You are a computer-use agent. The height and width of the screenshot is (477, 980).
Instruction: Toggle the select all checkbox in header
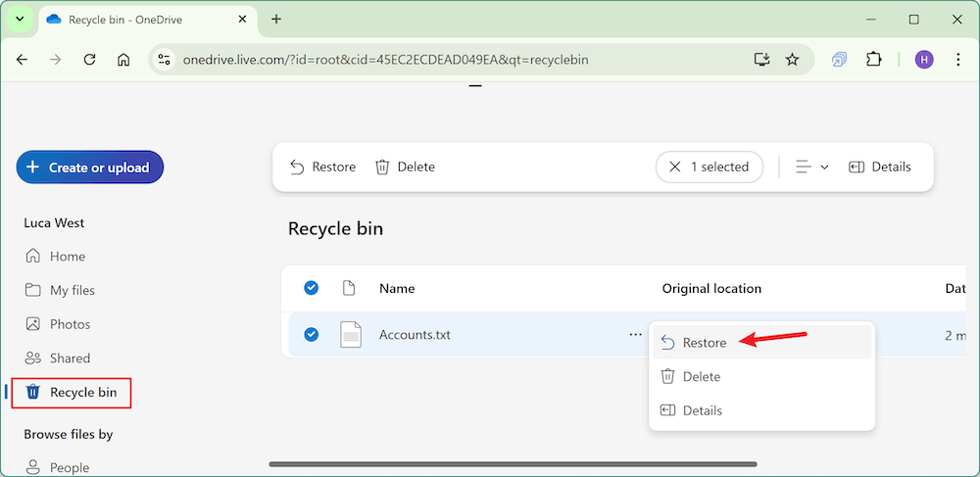(x=312, y=288)
